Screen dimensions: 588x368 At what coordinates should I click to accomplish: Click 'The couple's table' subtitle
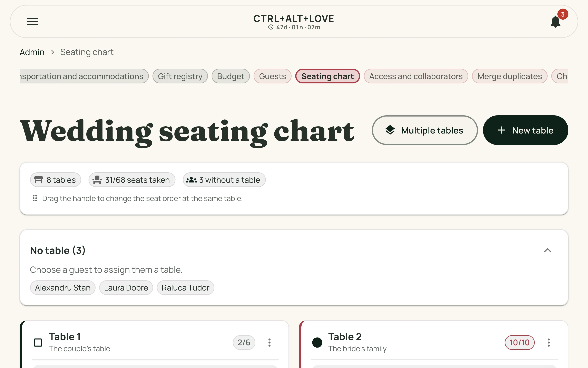79,349
